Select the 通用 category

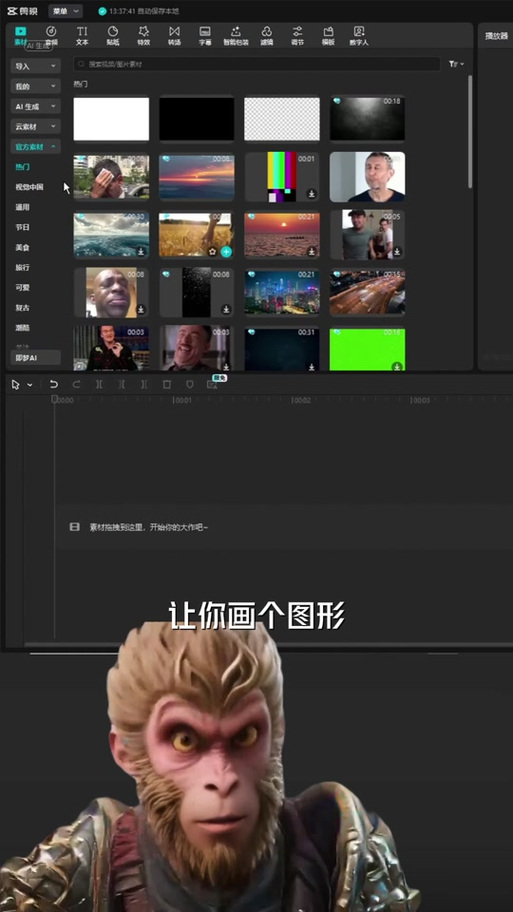22,207
